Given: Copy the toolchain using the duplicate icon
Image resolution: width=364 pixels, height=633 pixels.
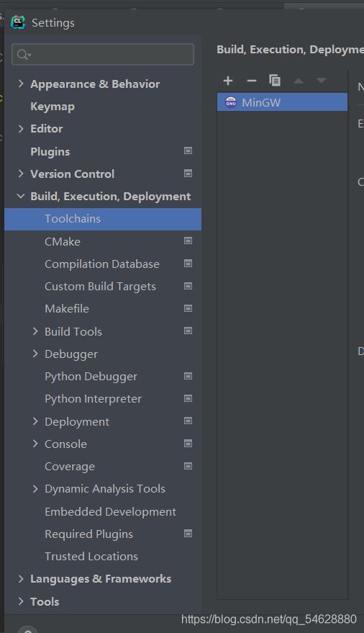Looking at the screenshot, I should pos(275,81).
